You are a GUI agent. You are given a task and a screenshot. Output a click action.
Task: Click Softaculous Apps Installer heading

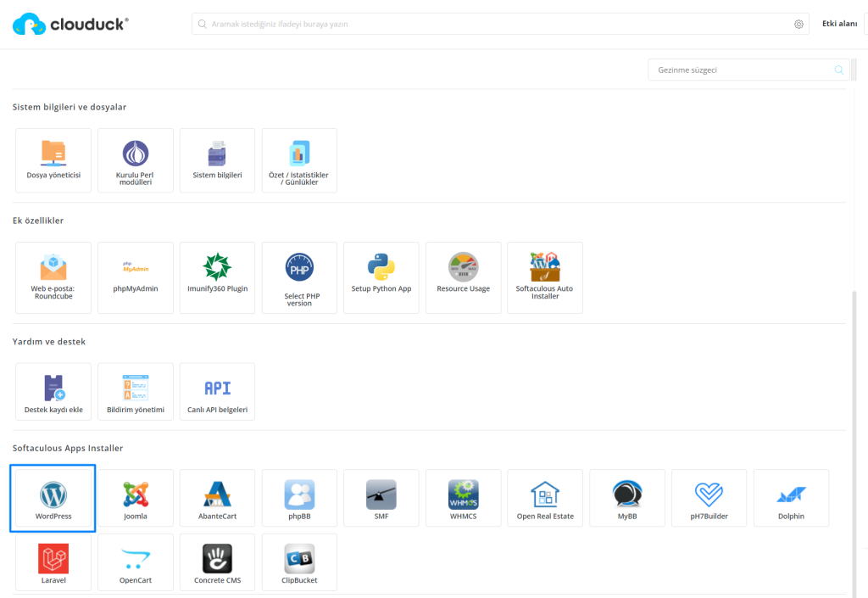point(68,448)
